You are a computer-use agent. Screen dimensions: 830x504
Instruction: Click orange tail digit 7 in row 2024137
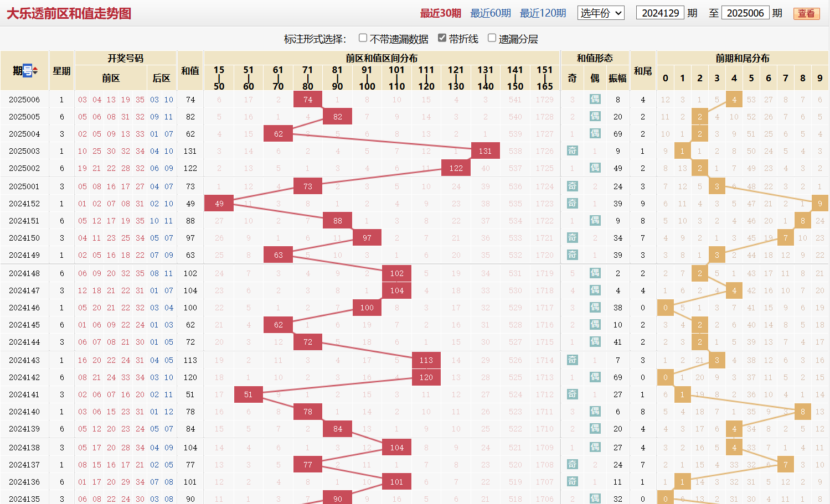(786, 465)
